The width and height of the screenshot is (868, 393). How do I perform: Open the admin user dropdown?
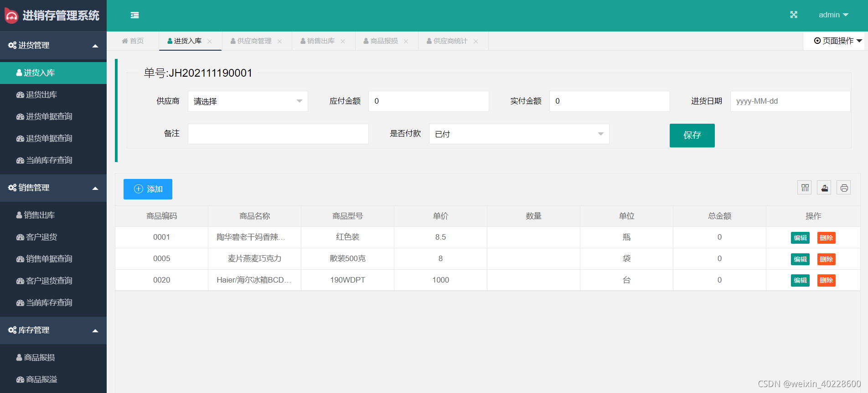(833, 15)
